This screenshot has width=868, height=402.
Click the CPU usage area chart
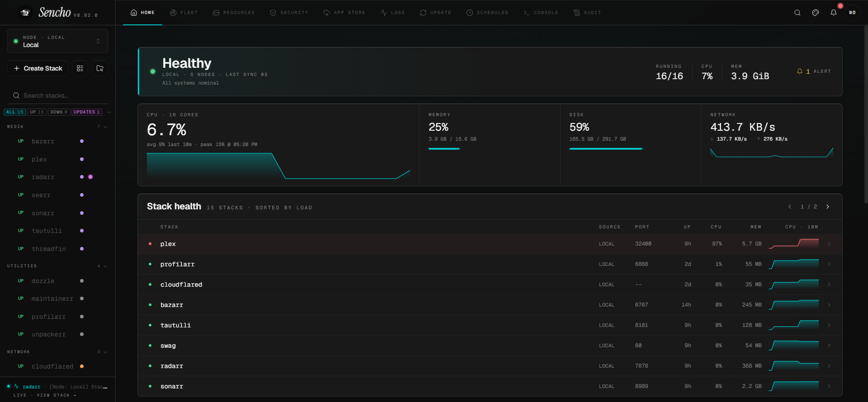click(278, 166)
